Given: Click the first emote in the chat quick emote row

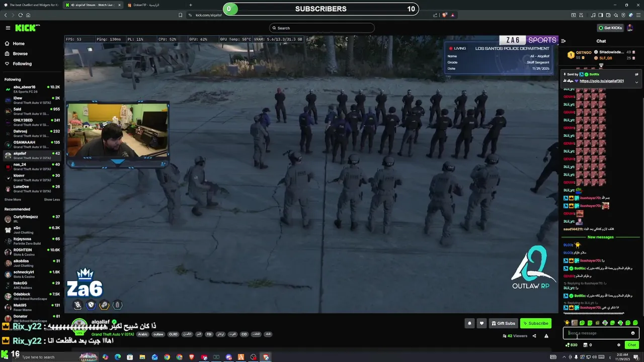Looking at the screenshot, I should pos(567,322).
